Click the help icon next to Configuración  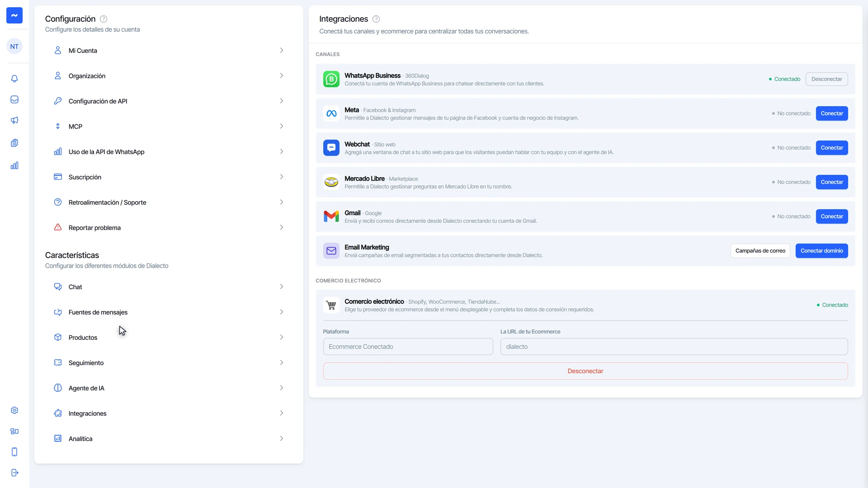(x=104, y=19)
